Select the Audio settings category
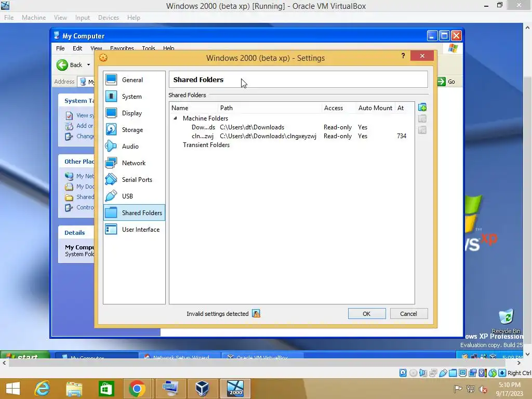 pos(134,146)
